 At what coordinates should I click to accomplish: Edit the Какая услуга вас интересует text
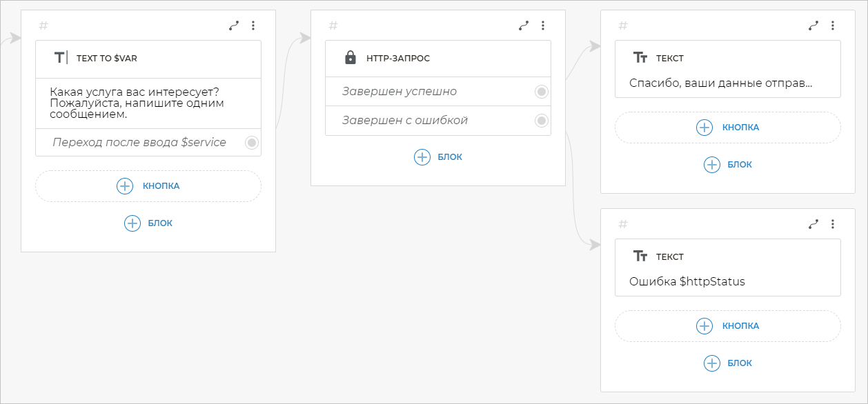tap(139, 103)
